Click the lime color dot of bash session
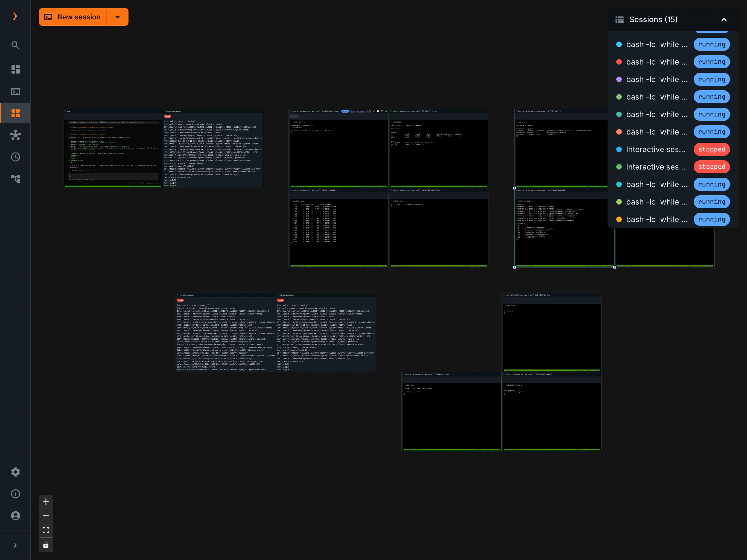This screenshot has height=560, width=747. [619, 202]
